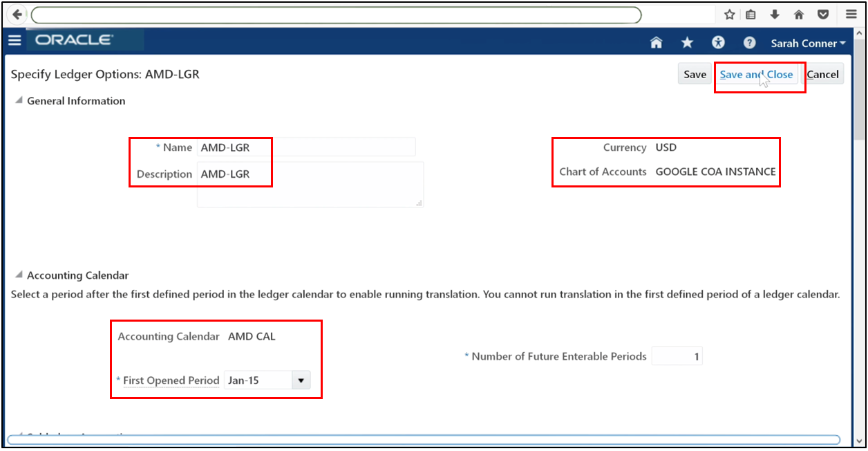Image resolution: width=868 pixels, height=451 pixels.
Task: Collapse the Accounting Calendar section
Action: pyautogui.click(x=17, y=275)
